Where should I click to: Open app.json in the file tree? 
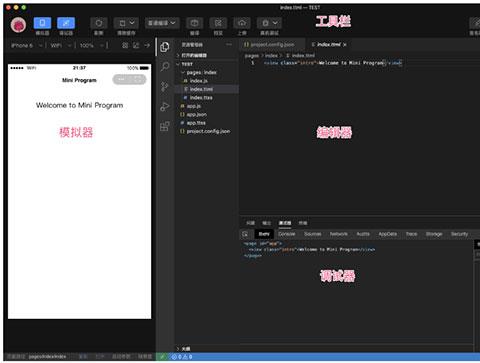207,114
